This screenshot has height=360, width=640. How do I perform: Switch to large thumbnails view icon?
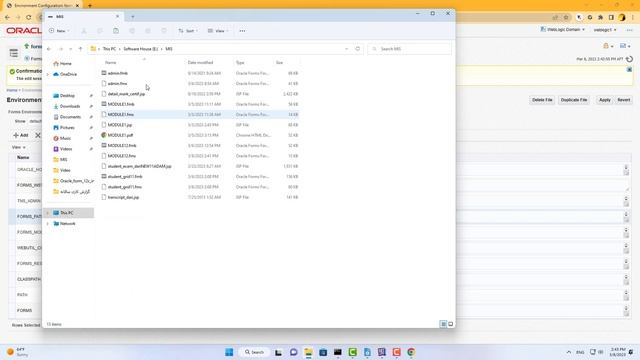click(x=451, y=324)
